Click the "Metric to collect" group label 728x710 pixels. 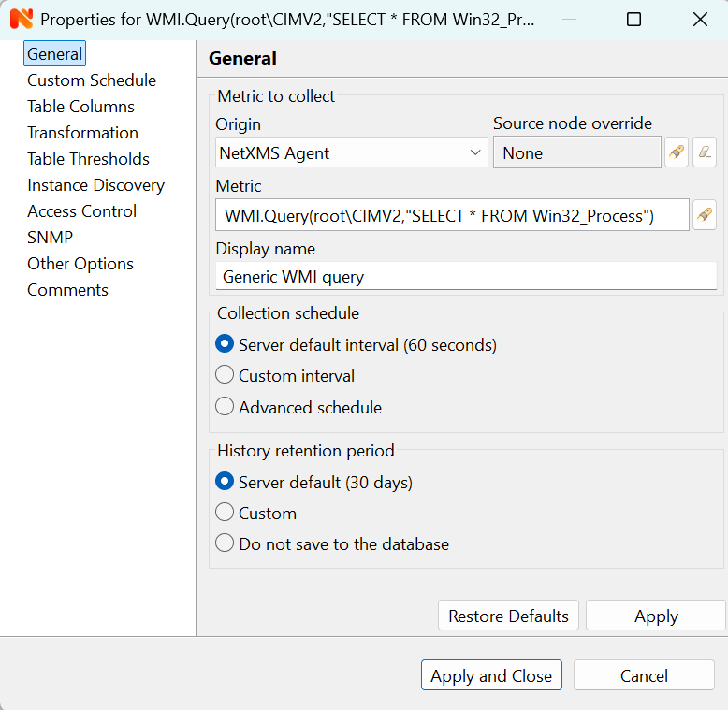click(276, 96)
